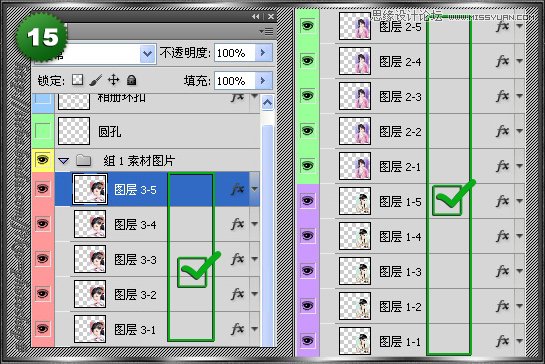Click the fx icon on 图层 1-2
Viewport: 545px width, 364px height.
[x=503, y=306]
